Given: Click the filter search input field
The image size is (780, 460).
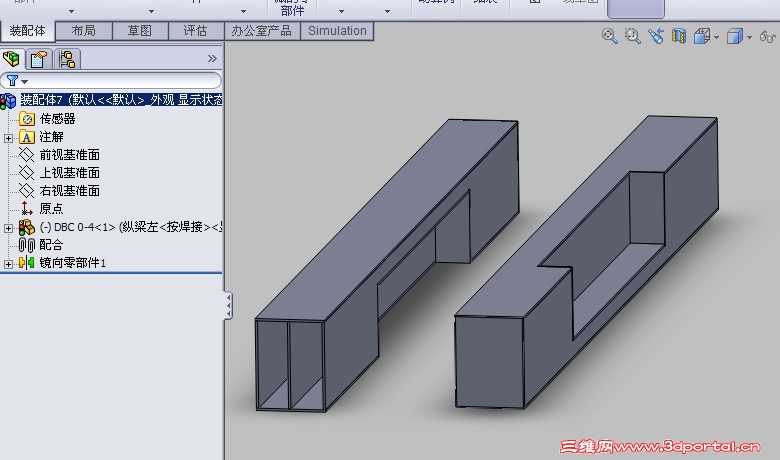Looking at the screenshot, I should [110, 81].
